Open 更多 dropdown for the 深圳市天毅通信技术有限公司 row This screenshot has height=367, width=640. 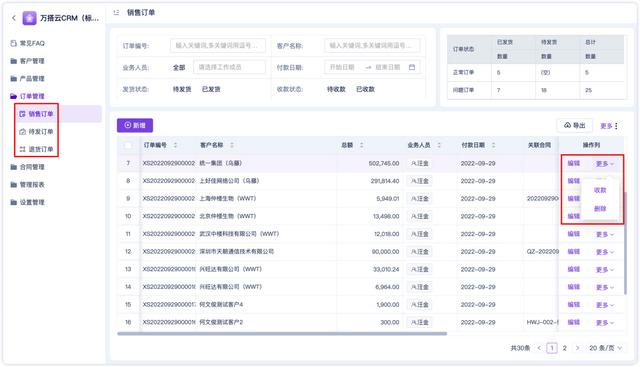pyautogui.click(x=604, y=252)
